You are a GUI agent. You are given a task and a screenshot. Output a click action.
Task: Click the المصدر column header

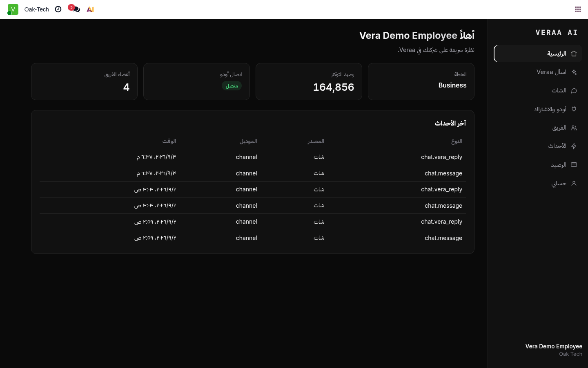coord(316,141)
